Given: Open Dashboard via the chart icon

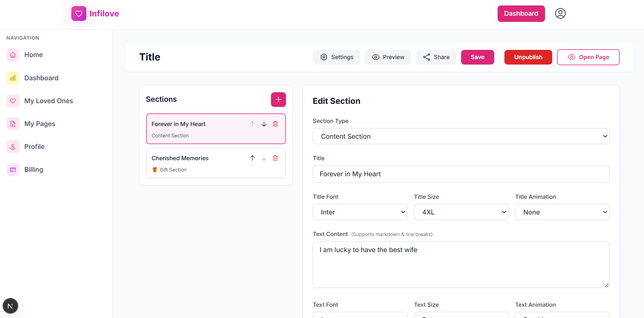Looking at the screenshot, I should [13, 78].
